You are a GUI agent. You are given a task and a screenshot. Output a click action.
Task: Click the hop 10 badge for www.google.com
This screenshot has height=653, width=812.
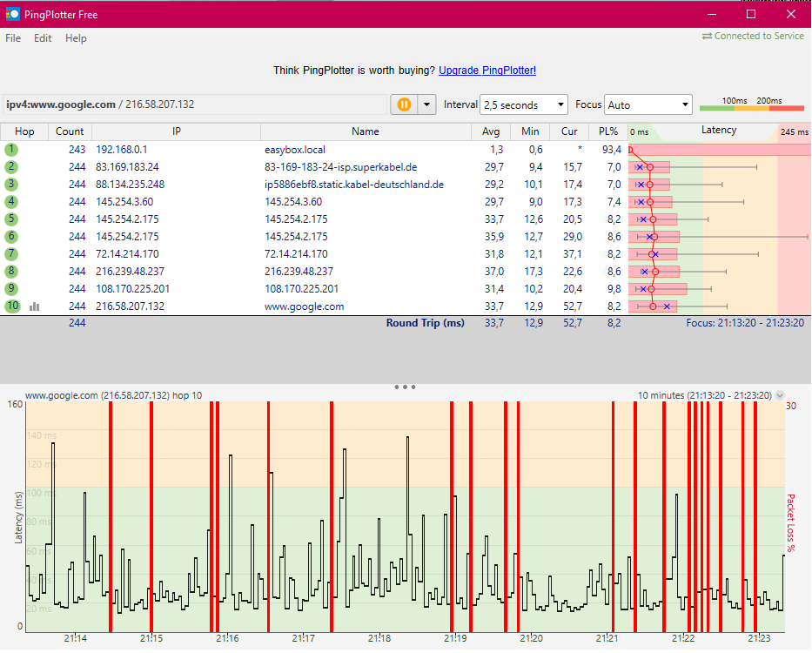pyautogui.click(x=11, y=306)
